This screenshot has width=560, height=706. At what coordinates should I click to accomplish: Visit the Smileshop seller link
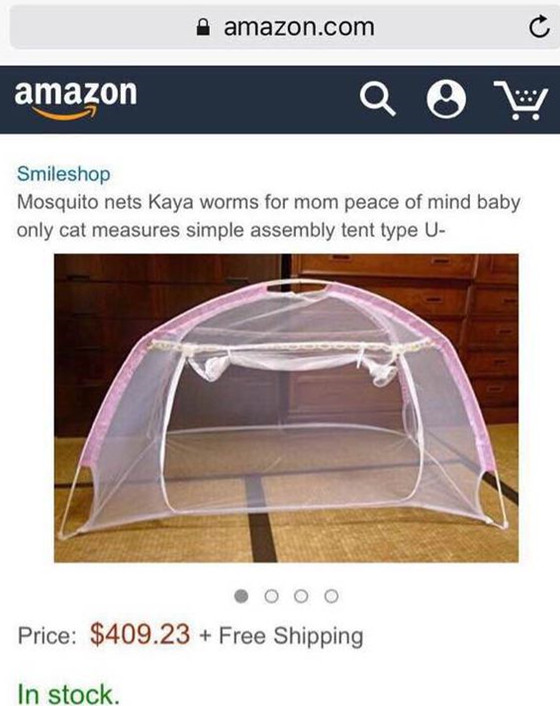63,174
